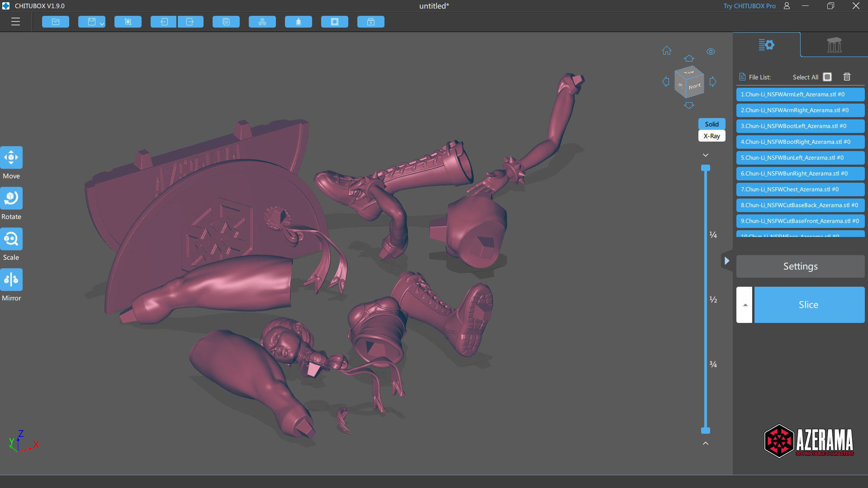Select 9.Chun-Li_NSFWCutBaseFront_Azerama.stl in list
Viewport: 868px width, 488px height.
coord(800,221)
